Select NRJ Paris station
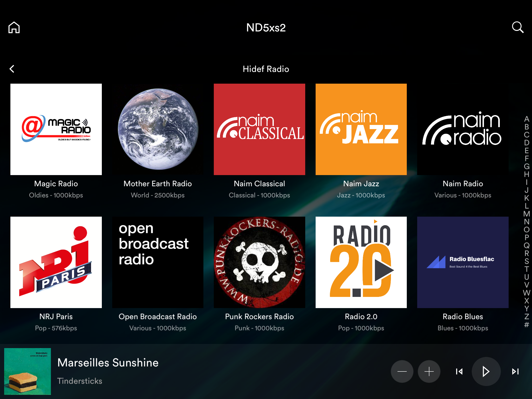This screenshot has height=399, width=532. point(56,262)
